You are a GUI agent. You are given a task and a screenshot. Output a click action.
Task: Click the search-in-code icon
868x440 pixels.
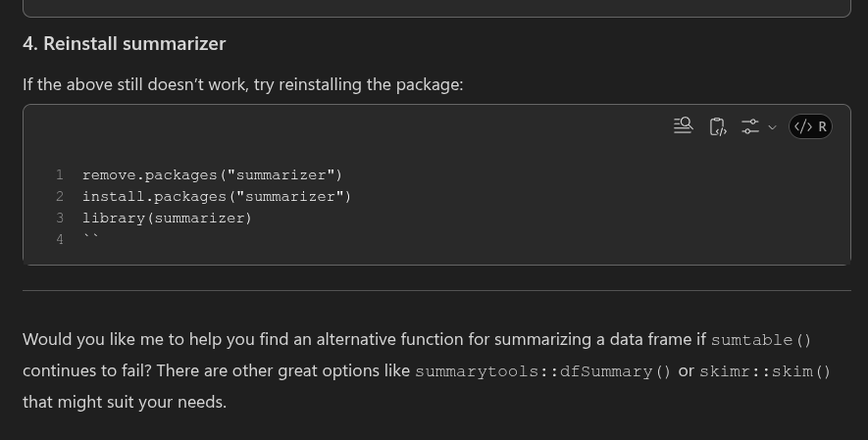(x=684, y=125)
